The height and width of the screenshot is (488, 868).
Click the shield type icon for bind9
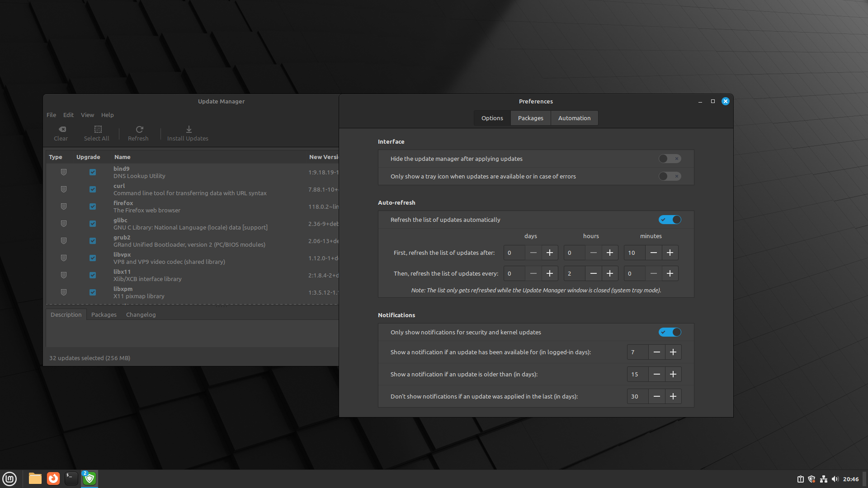pos(64,172)
